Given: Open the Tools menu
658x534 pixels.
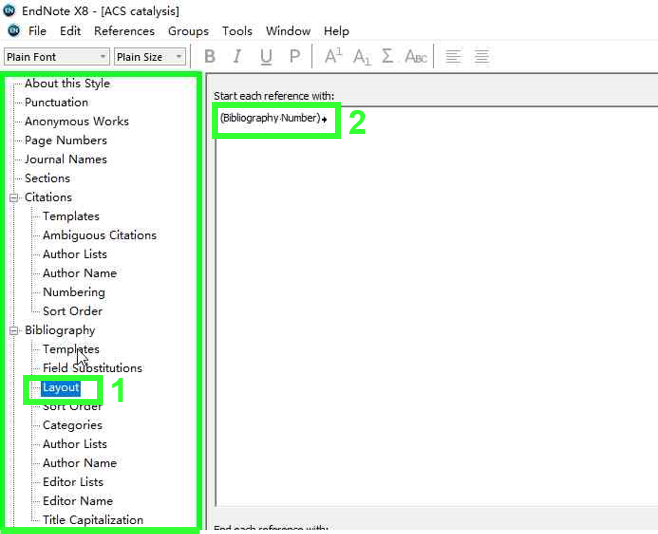Looking at the screenshot, I should pyautogui.click(x=237, y=31).
